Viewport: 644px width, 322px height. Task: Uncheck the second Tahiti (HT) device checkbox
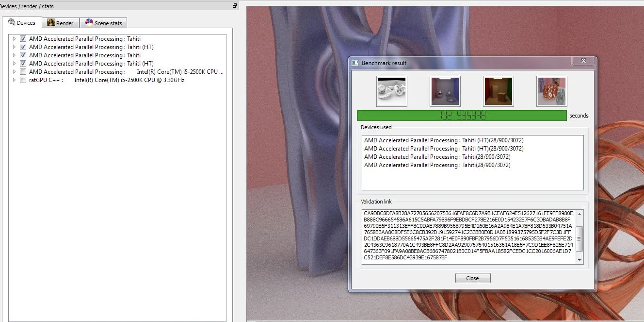click(x=23, y=64)
